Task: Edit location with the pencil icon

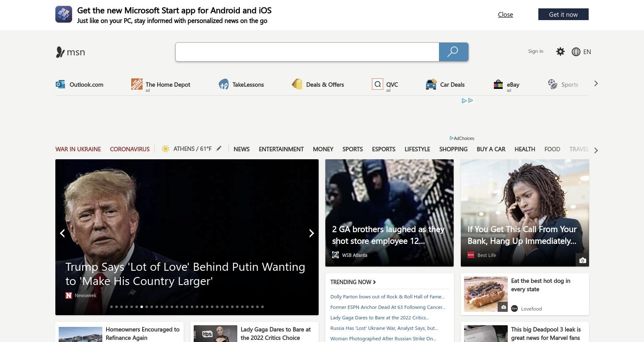Action: 218,148
